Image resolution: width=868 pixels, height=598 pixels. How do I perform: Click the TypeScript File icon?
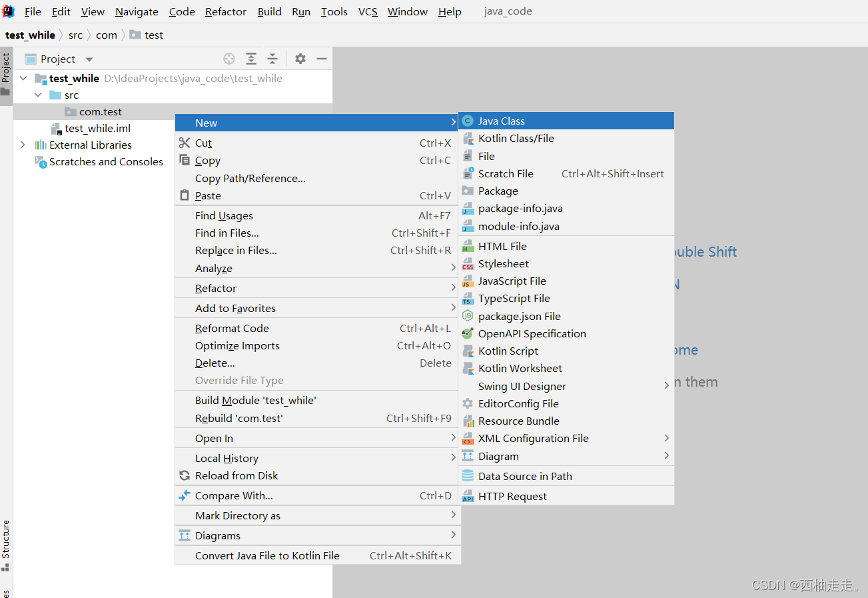click(468, 299)
